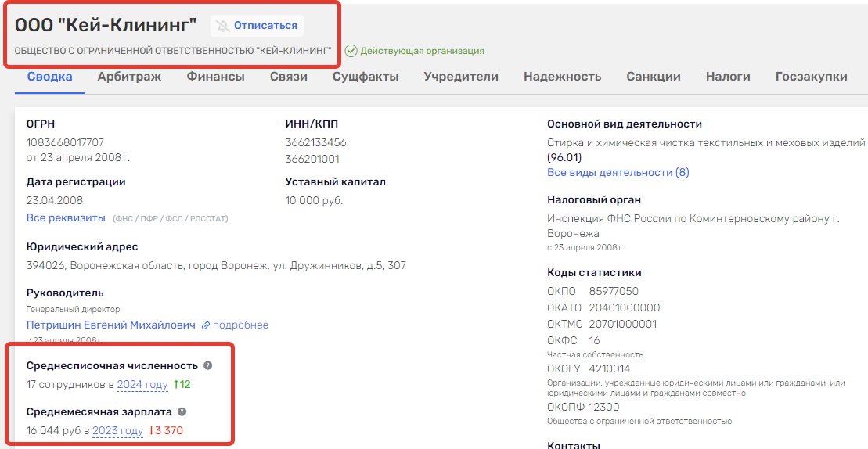Click the legal address line starting 394026
Screen dimensions: 868x449
(216, 265)
